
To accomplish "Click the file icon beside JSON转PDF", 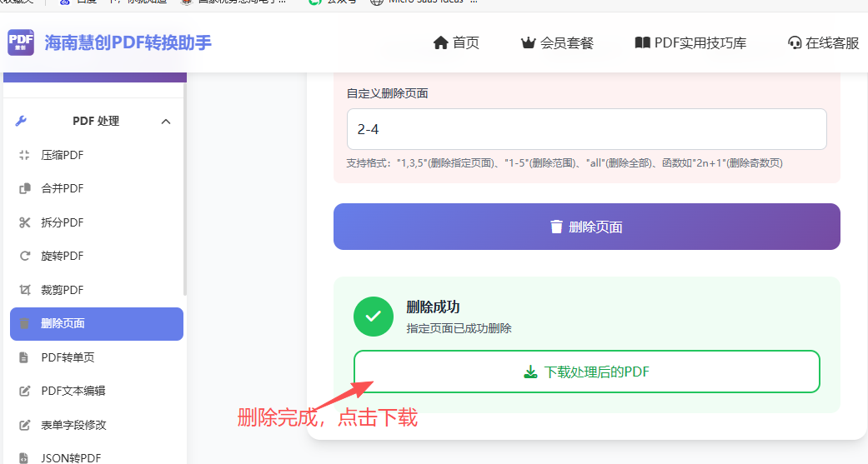I will pyautogui.click(x=24, y=458).
